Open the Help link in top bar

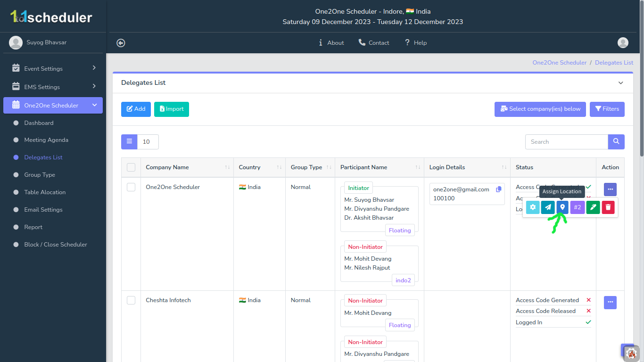(x=415, y=43)
